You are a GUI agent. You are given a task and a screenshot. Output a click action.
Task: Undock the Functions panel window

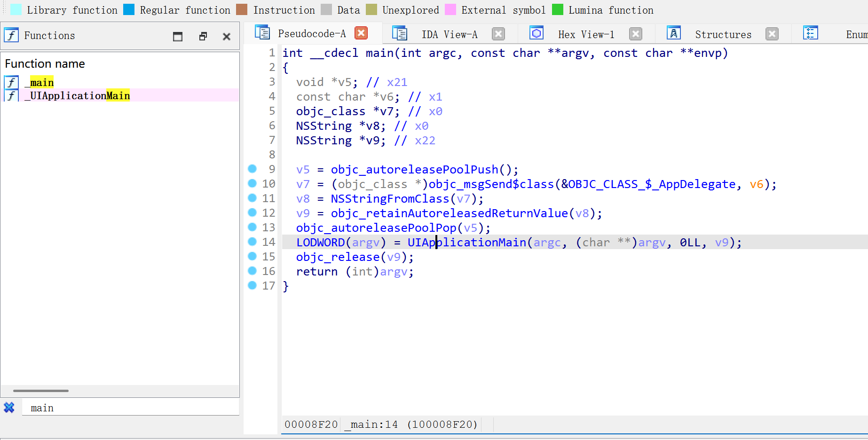tap(203, 36)
